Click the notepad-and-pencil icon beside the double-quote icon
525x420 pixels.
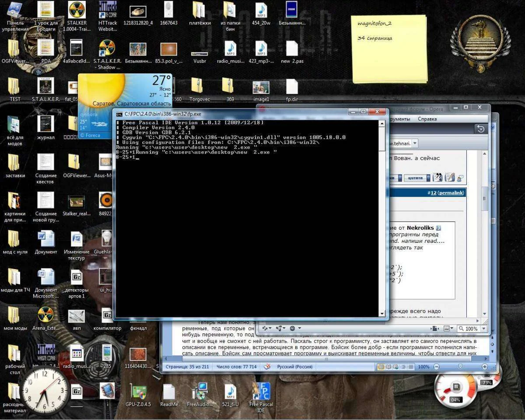click(x=449, y=177)
